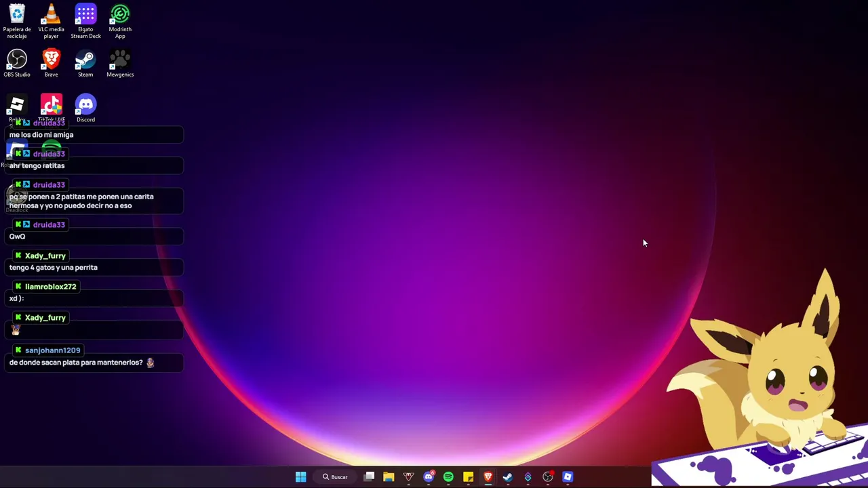Open the Windows Start menu
The height and width of the screenshot is (488, 868).
click(300, 477)
